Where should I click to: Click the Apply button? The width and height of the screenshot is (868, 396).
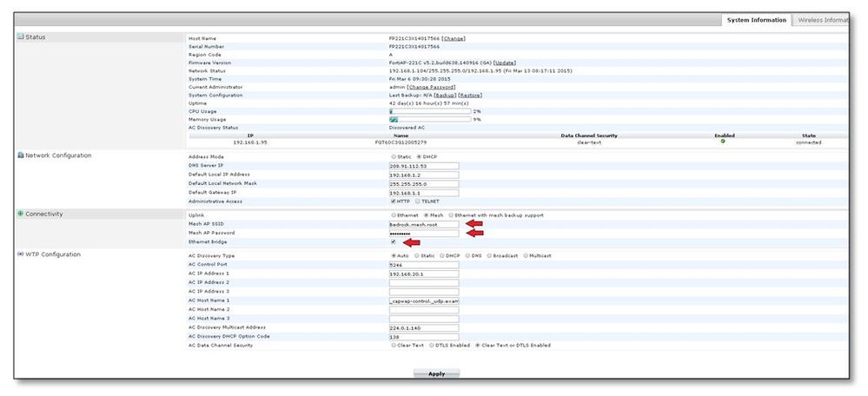(436, 374)
